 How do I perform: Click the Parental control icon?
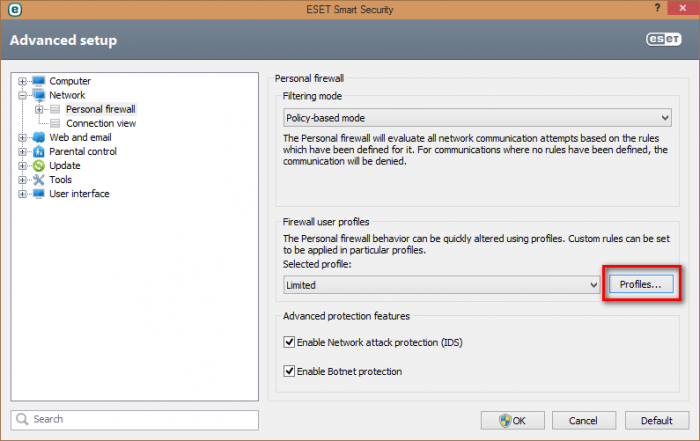tap(39, 151)
